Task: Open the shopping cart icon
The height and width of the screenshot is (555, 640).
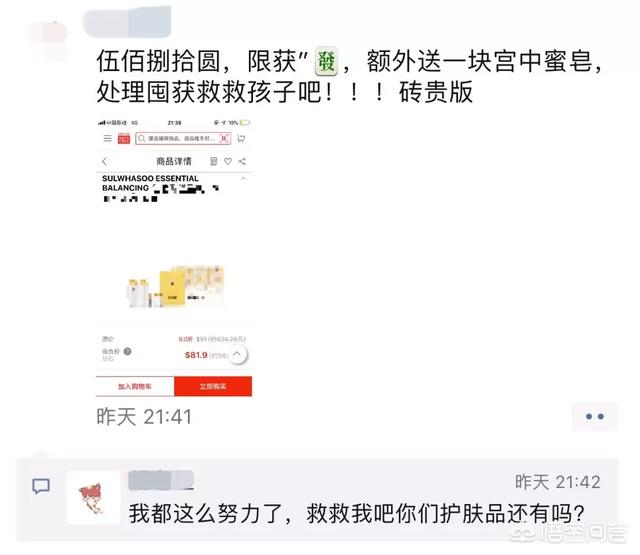Action: (241, 139)
